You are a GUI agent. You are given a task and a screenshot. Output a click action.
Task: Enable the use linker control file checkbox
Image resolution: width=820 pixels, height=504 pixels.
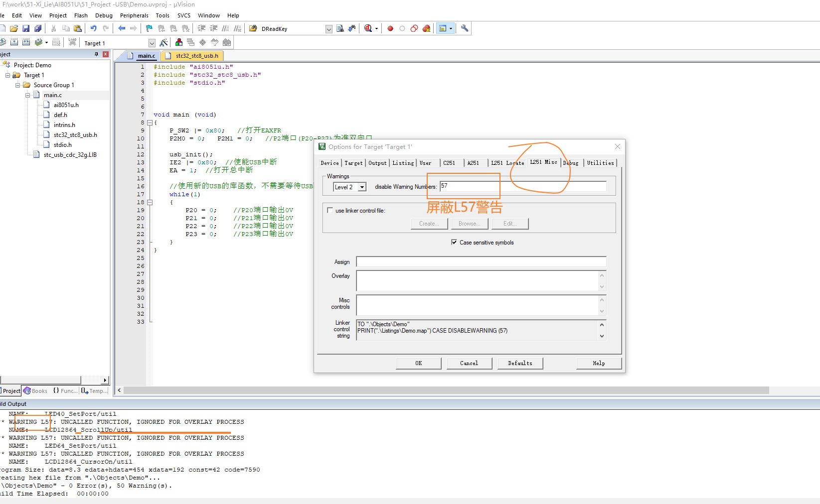[x=330, y=211]
